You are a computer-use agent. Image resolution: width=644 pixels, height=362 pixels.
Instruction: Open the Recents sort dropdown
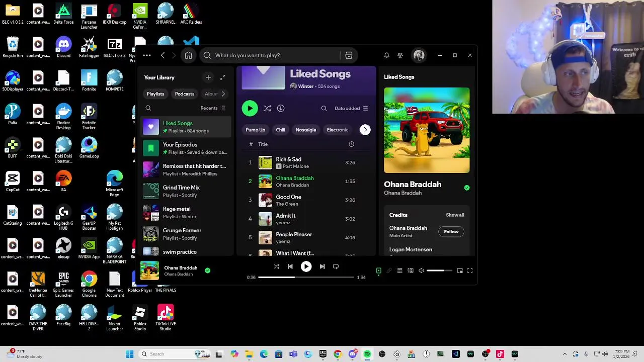click(213, 108)
